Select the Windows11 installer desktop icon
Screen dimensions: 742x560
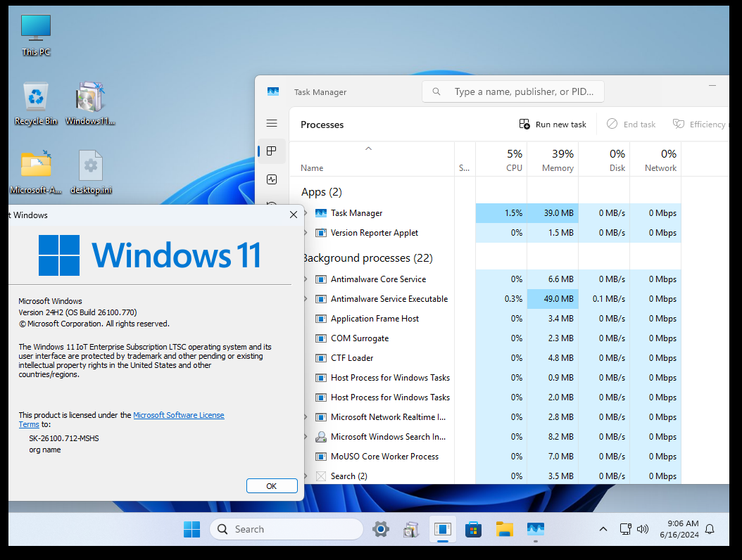90,104
